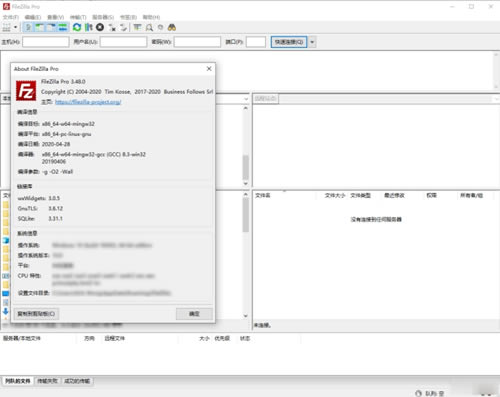Toggle directory comparison magnifier icon
Image resolution: width=500 pixels, height=397 pixels.
(149, 27)
